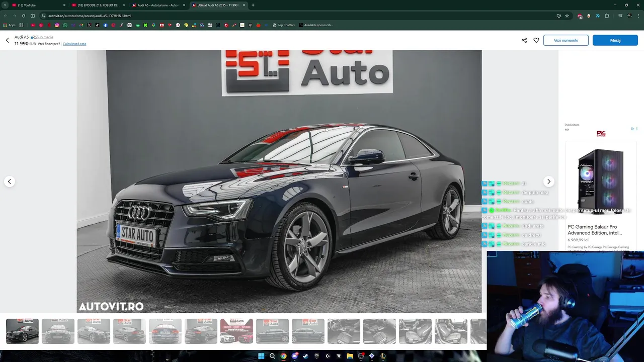Open Instagram bookmark icon

click(x=57, y=25)
